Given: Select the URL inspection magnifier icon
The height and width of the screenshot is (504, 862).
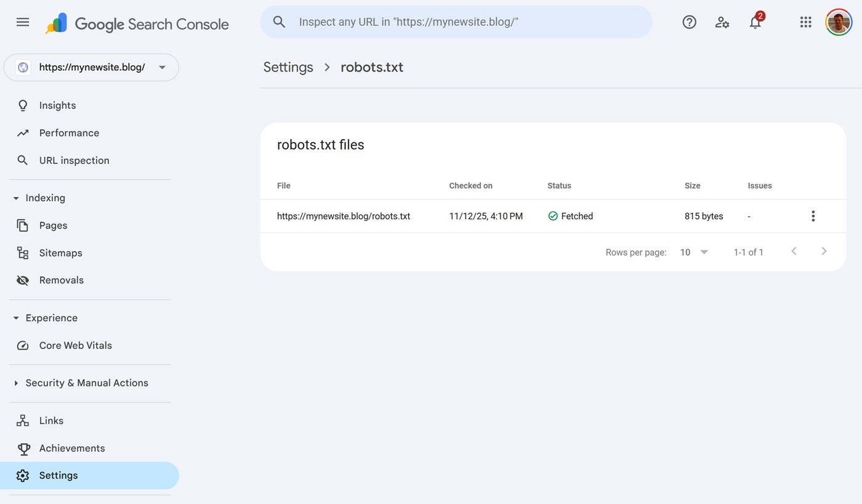Looking at the screenshot, I should pos(23,160).
